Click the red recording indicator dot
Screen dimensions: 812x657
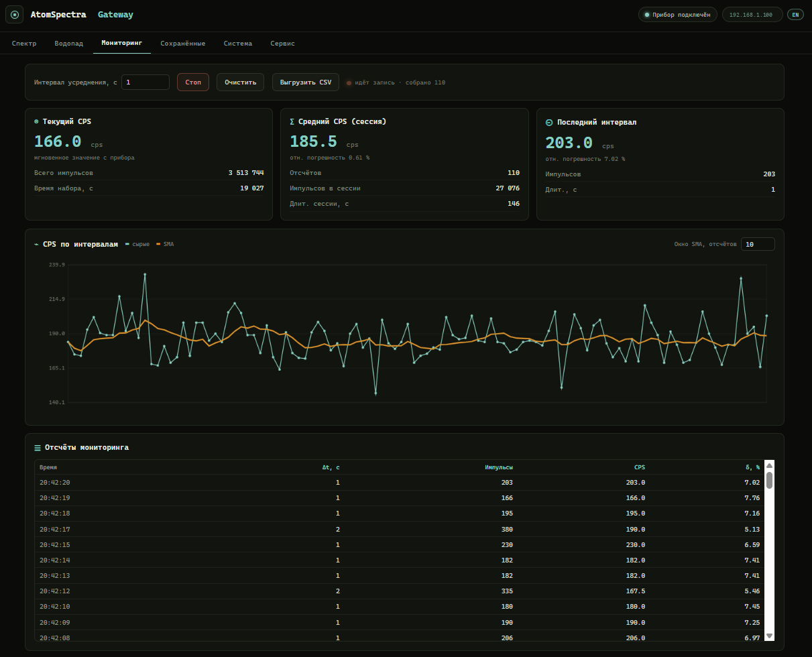point(349,83)
